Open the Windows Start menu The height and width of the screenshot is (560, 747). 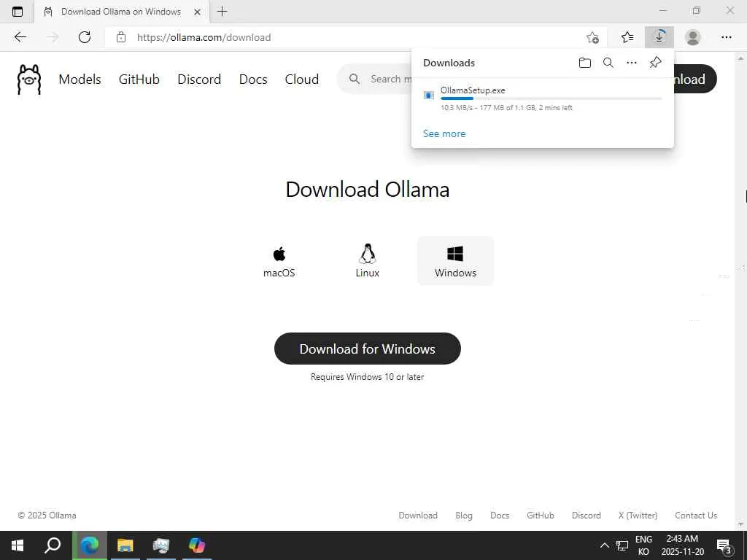click(18, 545)
